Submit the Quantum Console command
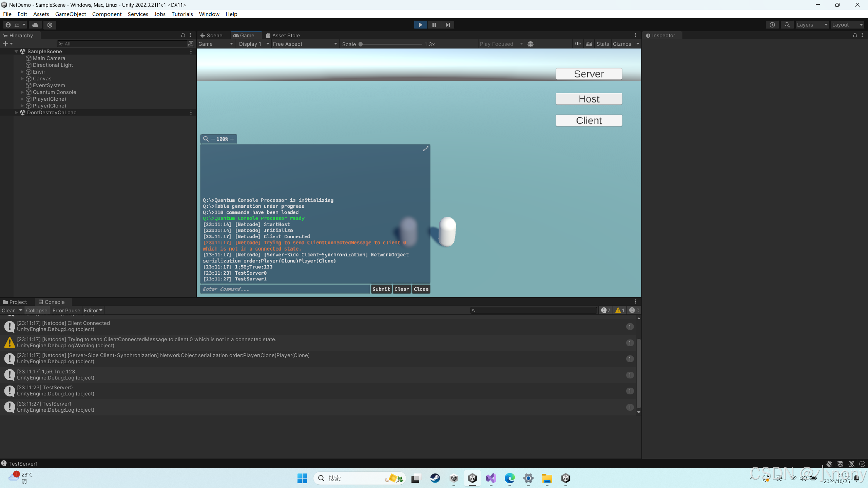 click(x=381, y=289)
